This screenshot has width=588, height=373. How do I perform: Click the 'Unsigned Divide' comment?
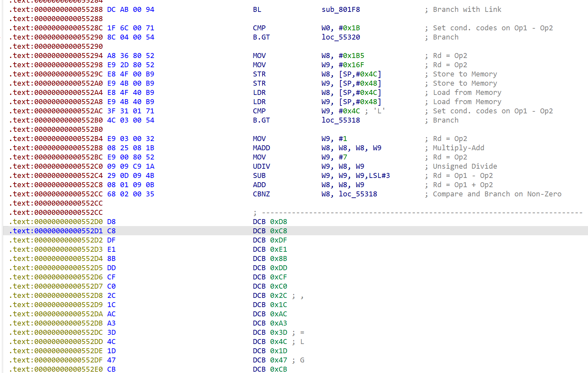click(x=465, y=166)
